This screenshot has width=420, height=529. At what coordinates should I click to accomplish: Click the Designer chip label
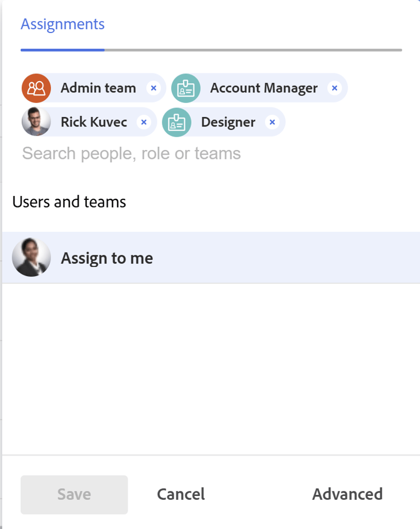click(x=228, y=122)
